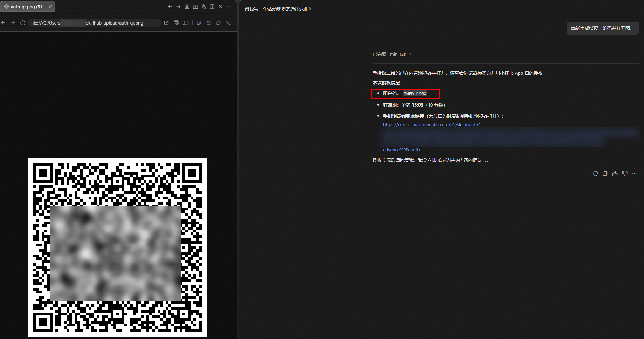The image size is (644, 339).
Task: Click the hand pointer icon in top bar
Action: [x=204, y=7]
